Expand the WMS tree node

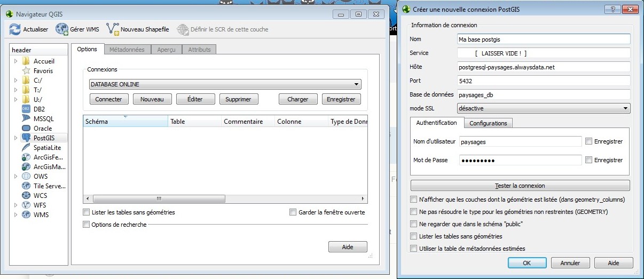(x=16, y=215)
